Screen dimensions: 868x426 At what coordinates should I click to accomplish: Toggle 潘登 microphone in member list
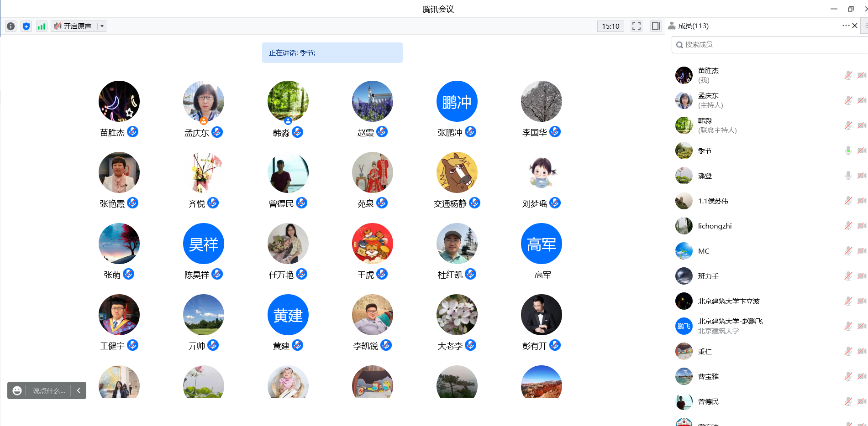point(848,176)
